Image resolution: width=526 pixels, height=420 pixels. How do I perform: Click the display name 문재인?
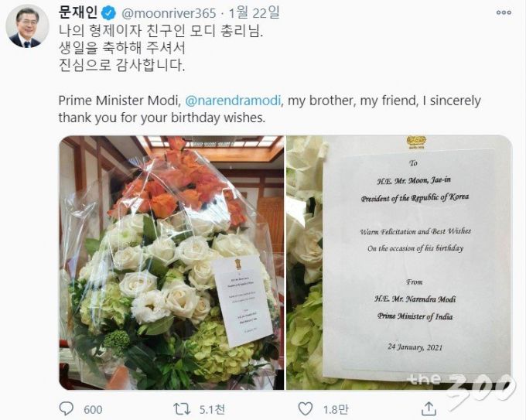78,12
